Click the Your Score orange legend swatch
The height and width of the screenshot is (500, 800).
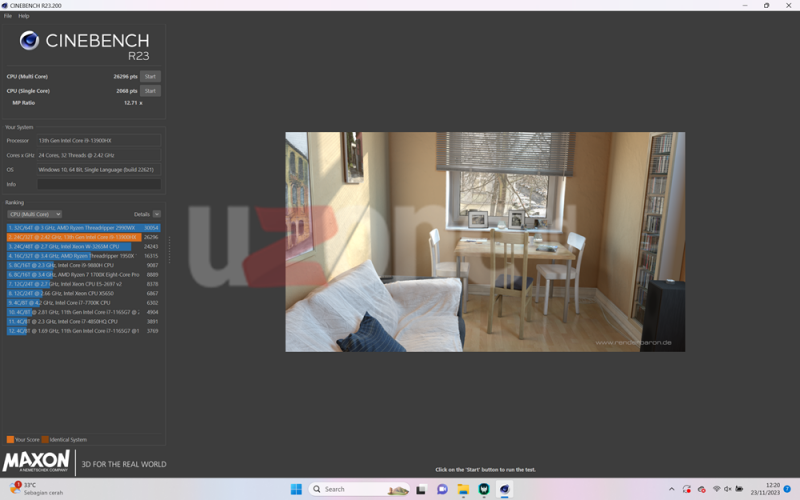[10, 439]
